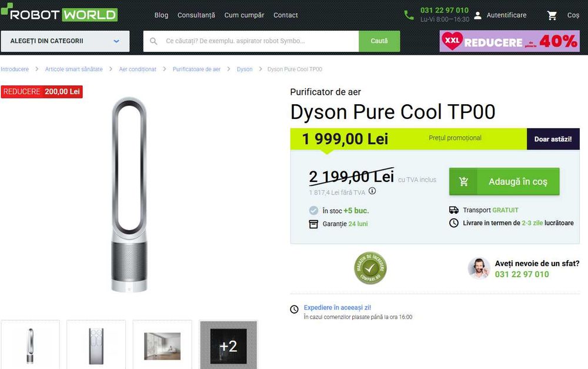Click the Dyson breadcrumb link
This screenshot has width=588, height=369.
pyautogui.click(x=245, y=69)
